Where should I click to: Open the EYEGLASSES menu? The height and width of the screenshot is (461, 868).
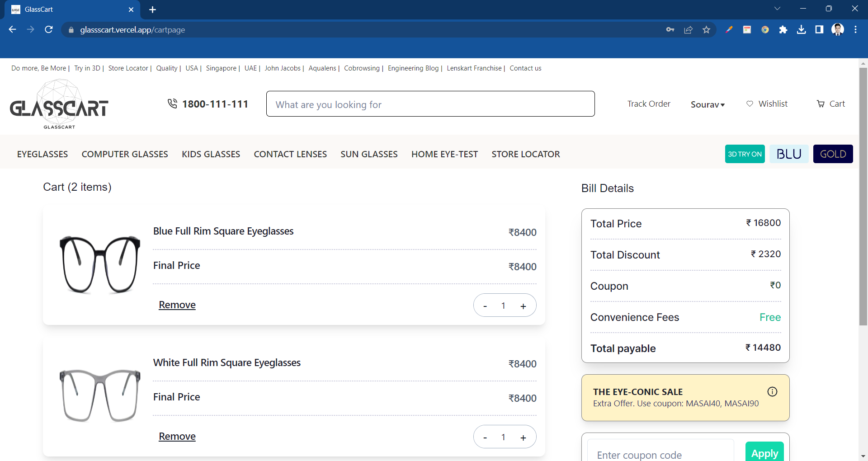[x=42, y=154]
